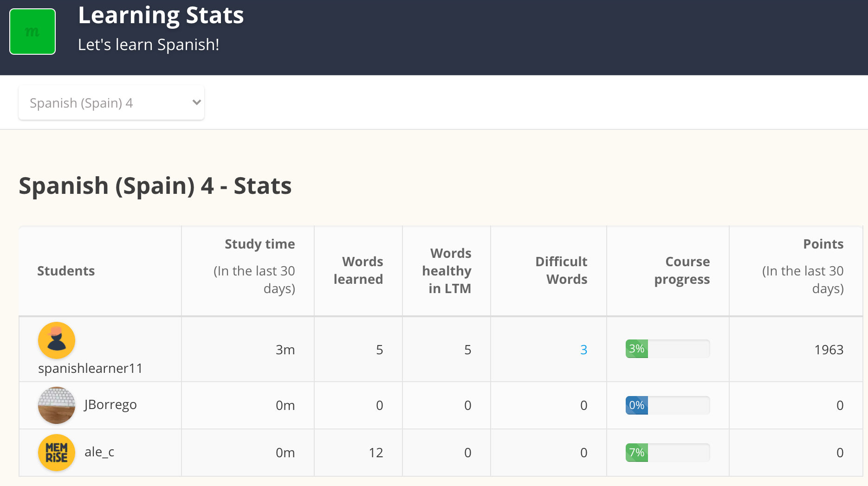Click the green Memrise logo icon
The width and height of the screenshot is (868, 486).
(x=32, y=32)
